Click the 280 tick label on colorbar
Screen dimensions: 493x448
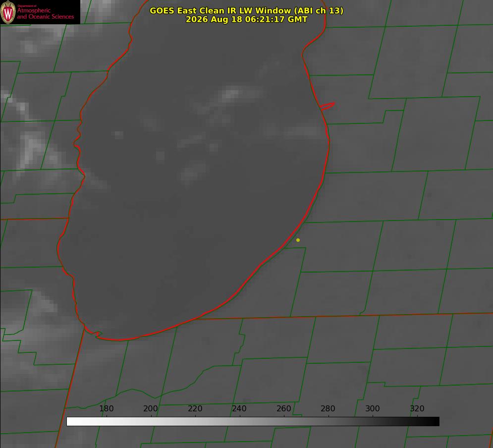[328, 408]
